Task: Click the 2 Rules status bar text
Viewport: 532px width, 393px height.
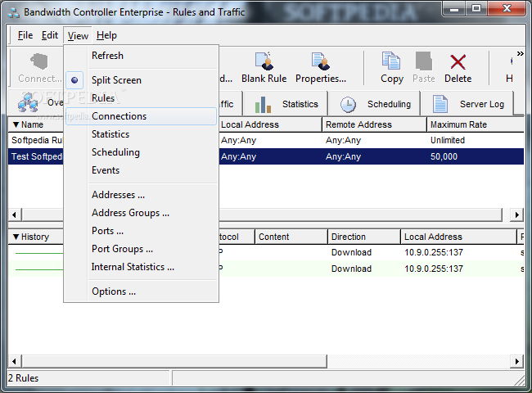Action: [x=24, y=378]
